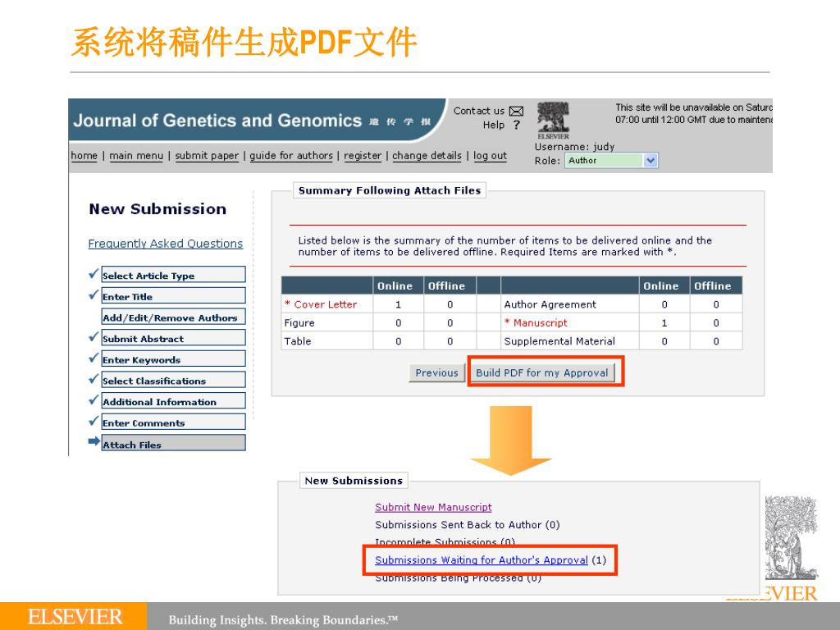Click the Role field showing Author

click(610, 160)
